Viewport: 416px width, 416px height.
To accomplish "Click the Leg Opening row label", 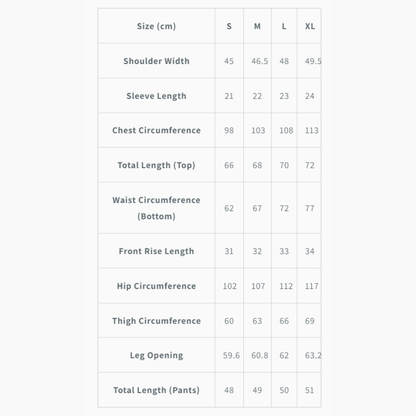I will (x=156, y=355).
